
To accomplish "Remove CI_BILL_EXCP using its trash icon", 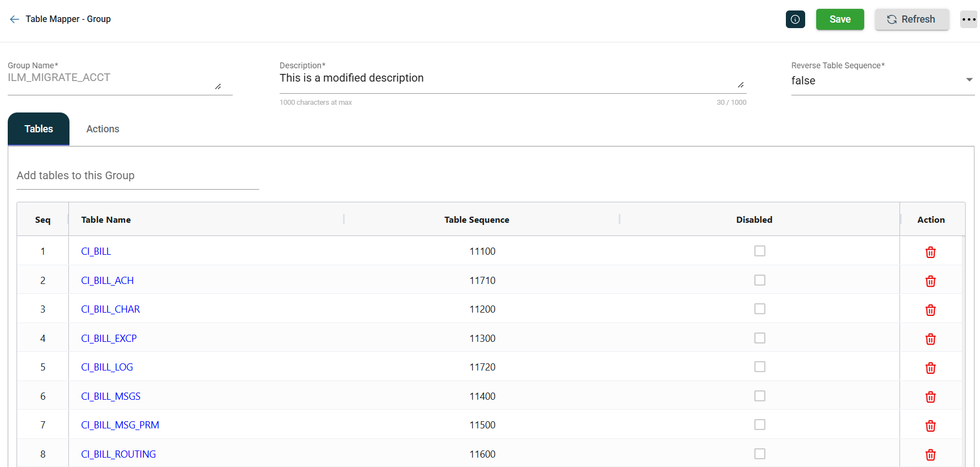I will [x=930, y=339].
